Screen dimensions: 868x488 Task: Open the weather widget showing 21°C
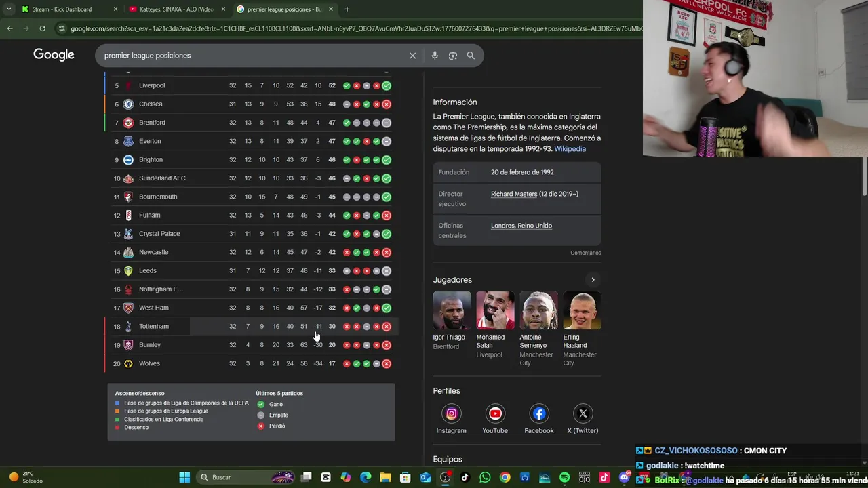point(26,477)
